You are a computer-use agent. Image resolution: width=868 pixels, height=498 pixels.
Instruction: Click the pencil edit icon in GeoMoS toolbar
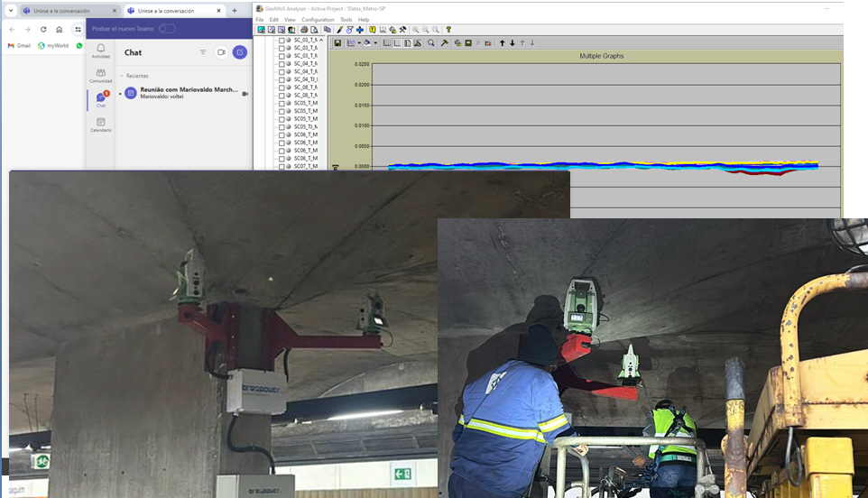[x=339, y=30]
